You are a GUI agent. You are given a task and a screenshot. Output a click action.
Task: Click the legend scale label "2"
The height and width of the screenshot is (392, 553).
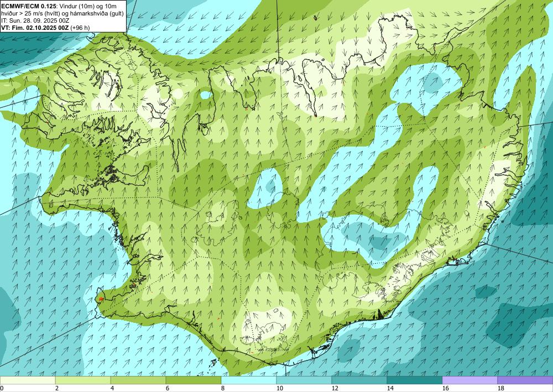click(x=57, y=389)
